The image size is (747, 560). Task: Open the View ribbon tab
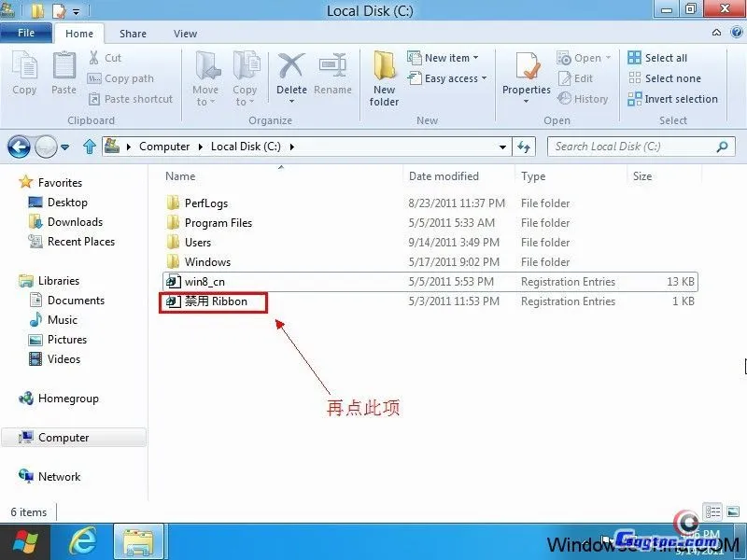pyautogui.click(x=185, y=34)
